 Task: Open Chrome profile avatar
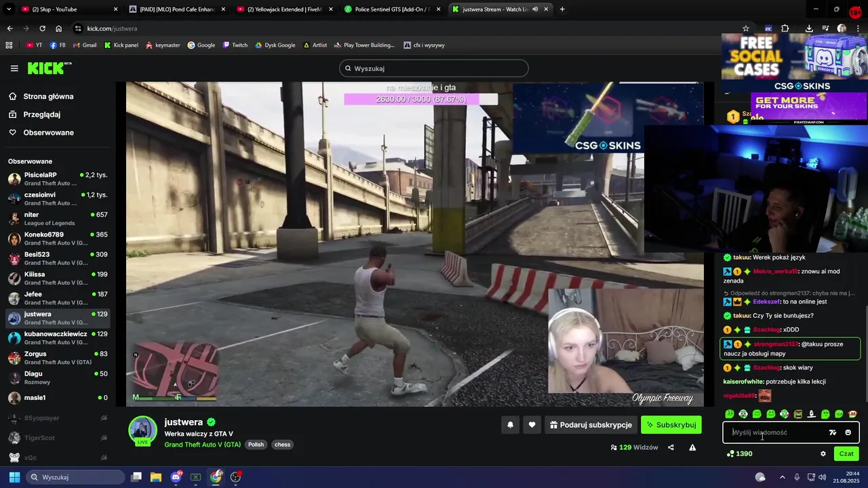842,28
